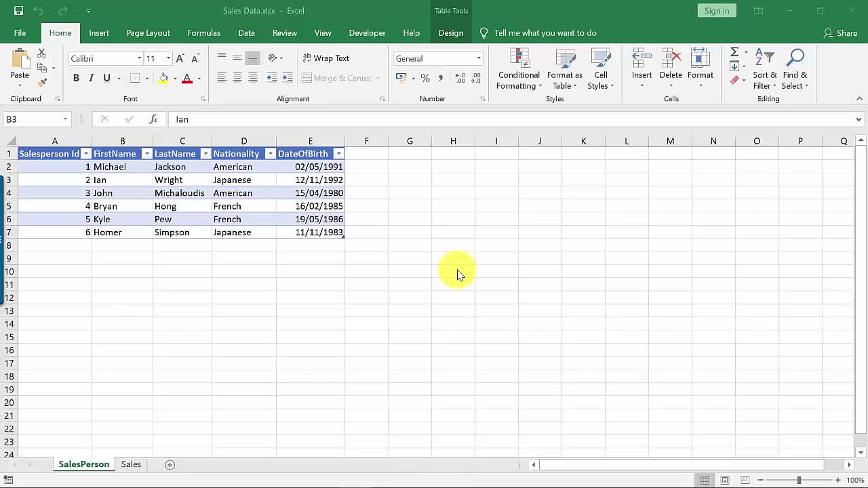Toggle Bold formatting
868x488 pixels.
click(x=76, y=79)
